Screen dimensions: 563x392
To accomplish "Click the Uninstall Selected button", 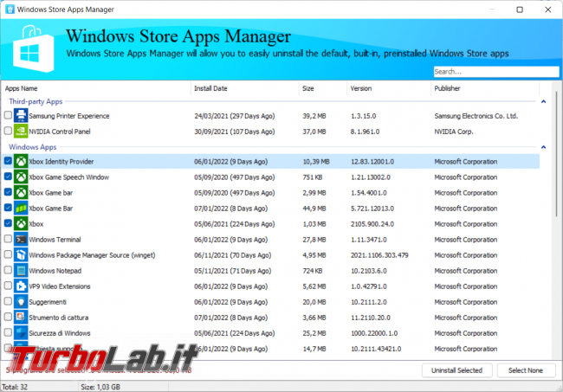I will pos(456,370).
